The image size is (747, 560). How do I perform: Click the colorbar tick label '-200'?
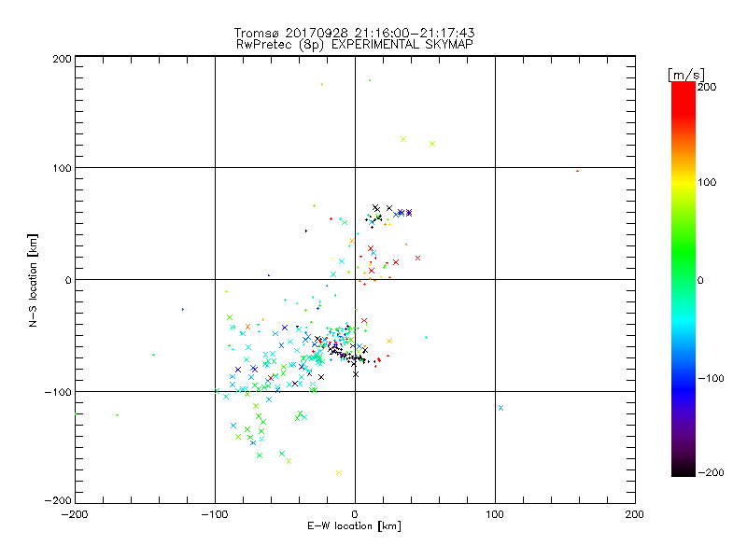711,473
